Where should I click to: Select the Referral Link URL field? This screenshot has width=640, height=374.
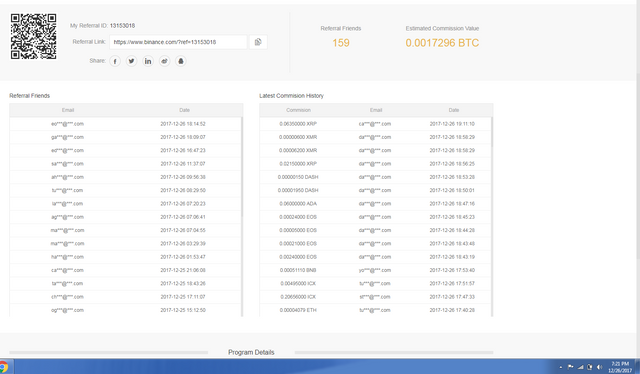(x=178, y=42)
